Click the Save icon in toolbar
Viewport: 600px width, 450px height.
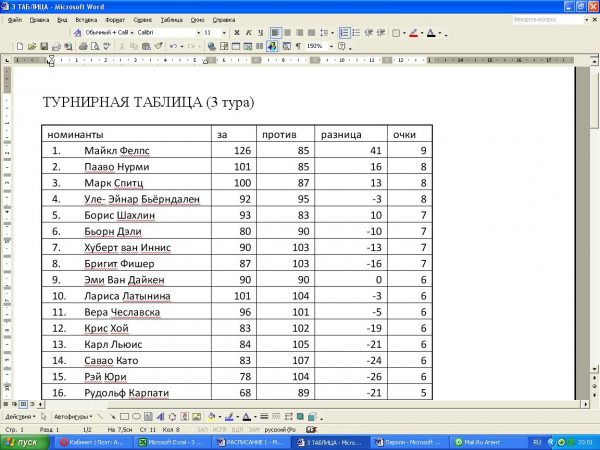[x=44, y=46]
